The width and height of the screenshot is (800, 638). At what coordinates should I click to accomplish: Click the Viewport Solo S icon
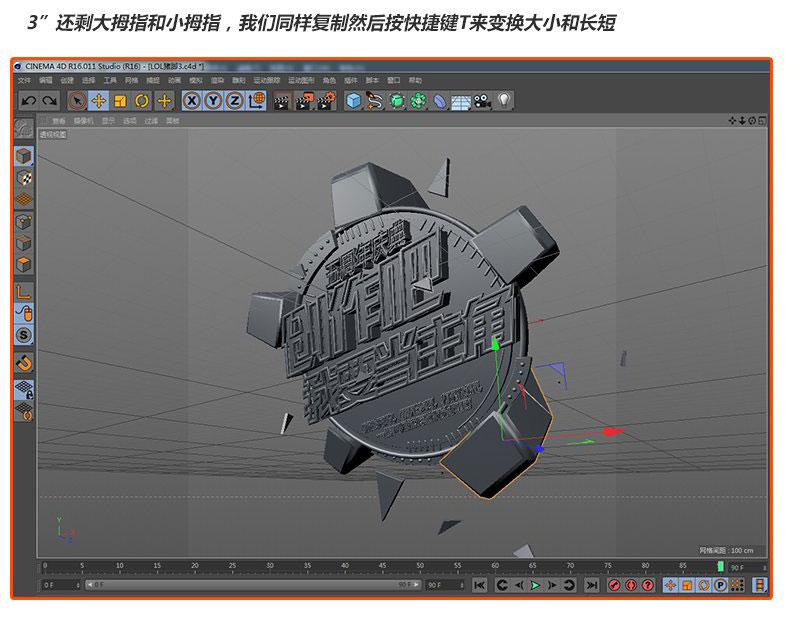[23, 335]
